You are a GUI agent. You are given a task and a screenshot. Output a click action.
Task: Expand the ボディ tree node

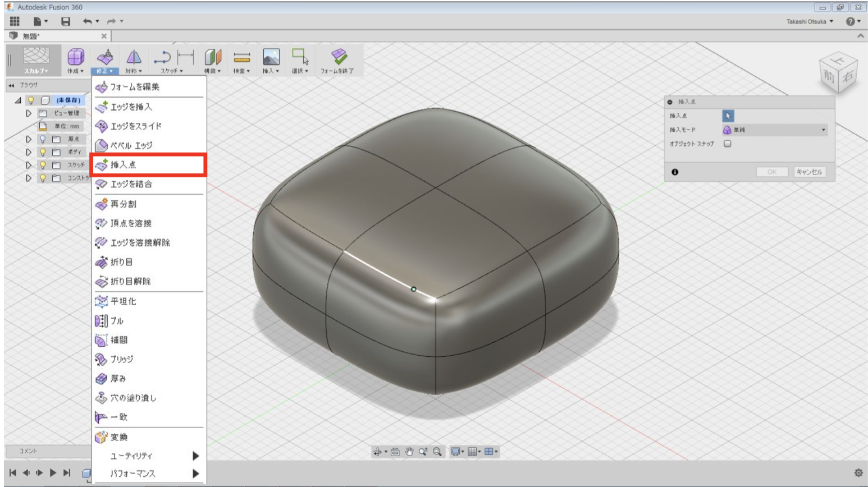[x=29, y=152]
